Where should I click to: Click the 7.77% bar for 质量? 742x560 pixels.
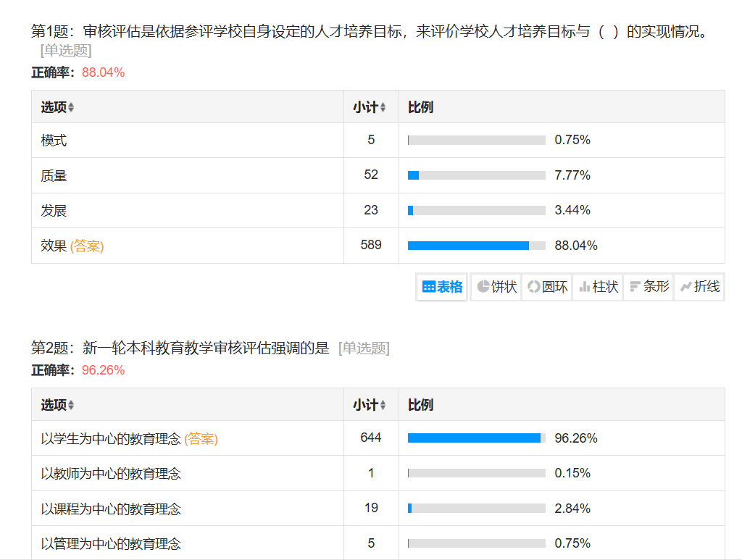414,175
